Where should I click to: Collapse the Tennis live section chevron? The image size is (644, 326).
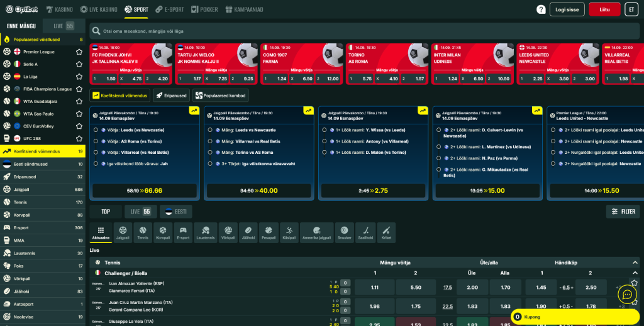[635, 263]
